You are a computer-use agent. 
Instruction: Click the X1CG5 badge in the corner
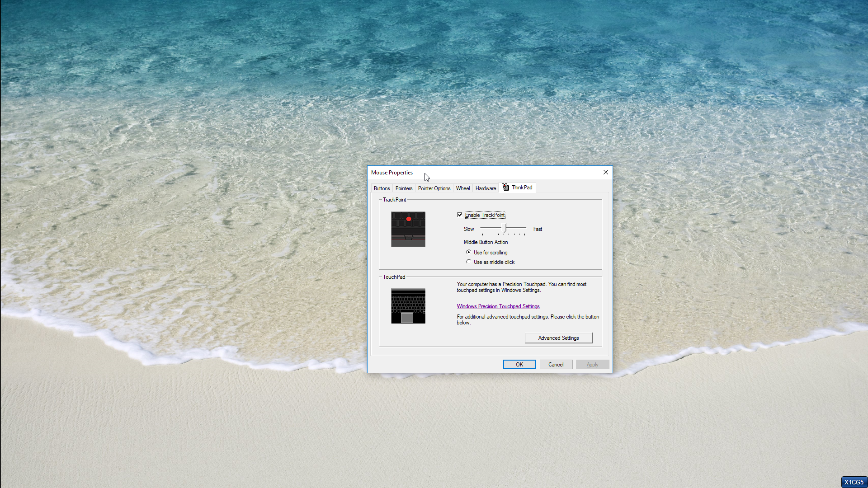click(x=854, y=482)
